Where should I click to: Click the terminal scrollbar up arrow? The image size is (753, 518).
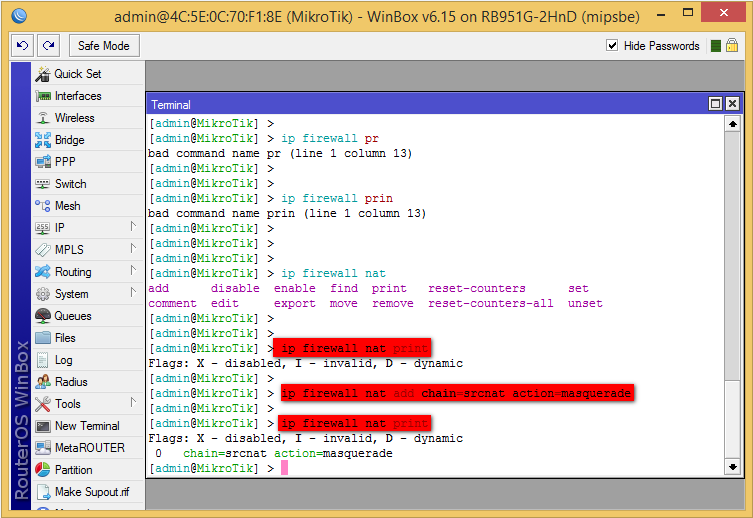732,124
